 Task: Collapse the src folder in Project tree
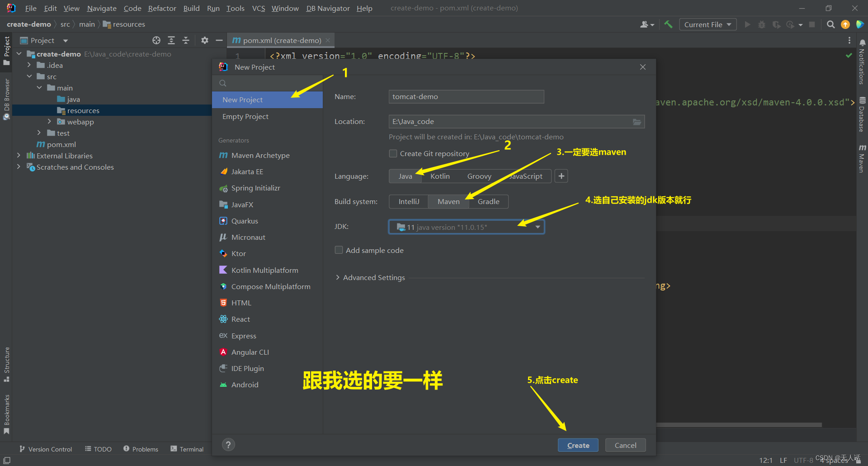pyautogui.click(x=30, y=76)
